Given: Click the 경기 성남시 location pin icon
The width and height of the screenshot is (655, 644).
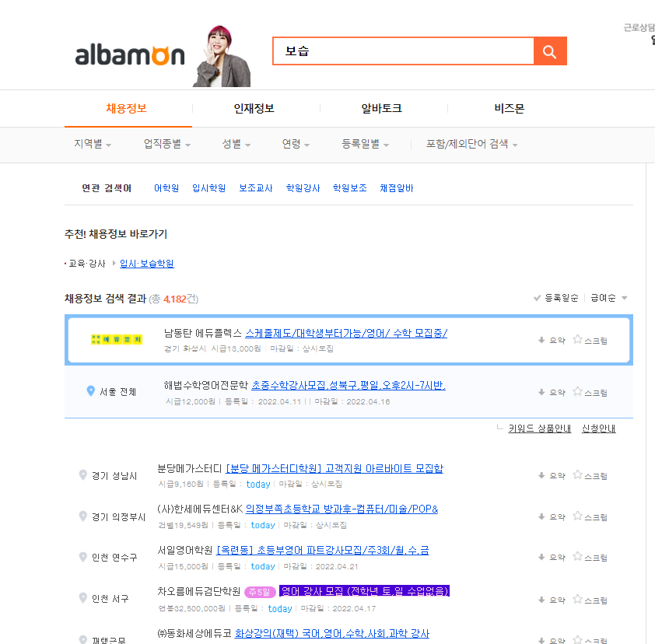Looking at the screenshot, I should pos(82,475).
